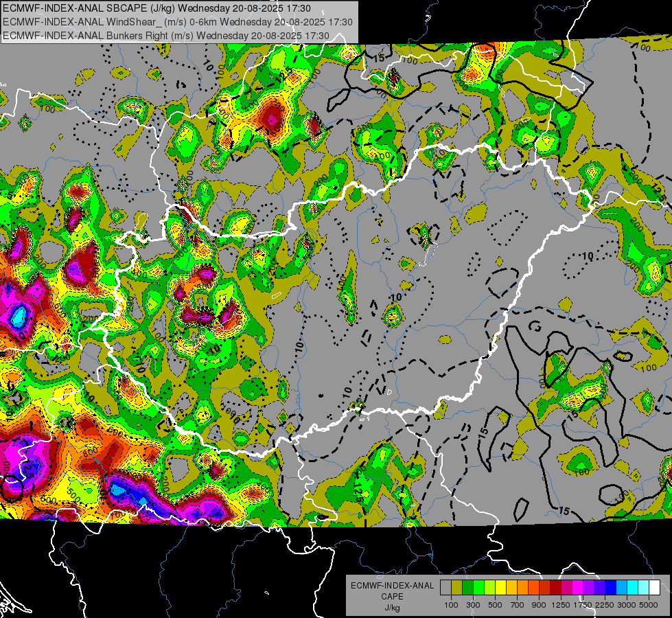Screen dimensions: 672x618
Task: Select the dark red swatch before 1250
Action: click(x=555, y=588)
